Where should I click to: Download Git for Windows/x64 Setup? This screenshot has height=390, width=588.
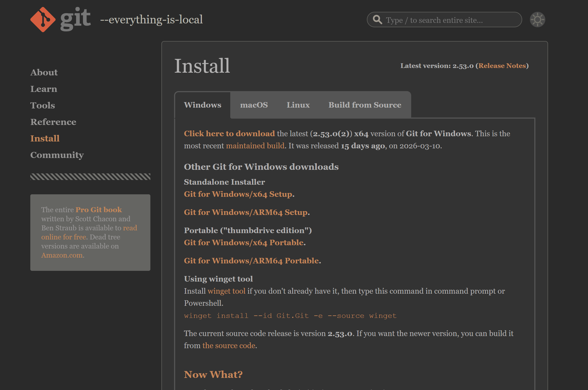[x=238, y=194]
